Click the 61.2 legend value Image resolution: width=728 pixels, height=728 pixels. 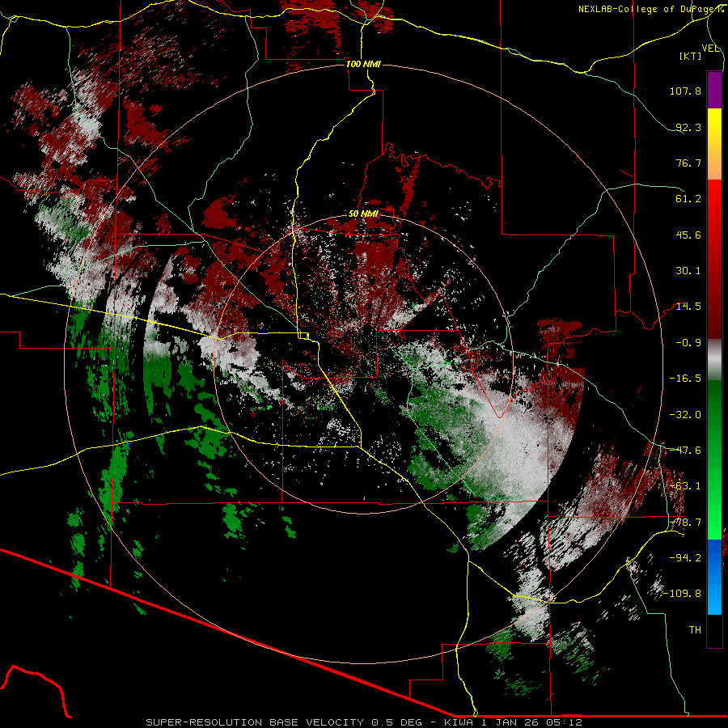(688, 199)
